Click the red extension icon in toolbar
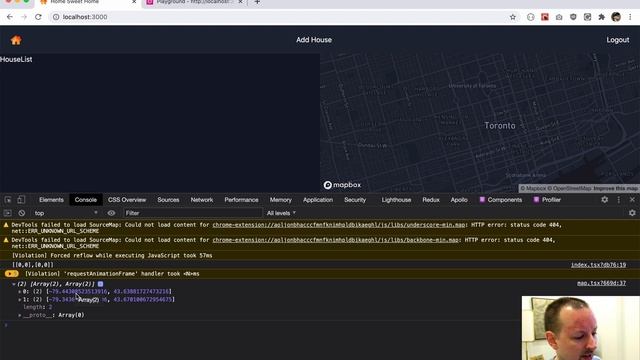Viewport: 640px width, 360px height. coord(545,17)
